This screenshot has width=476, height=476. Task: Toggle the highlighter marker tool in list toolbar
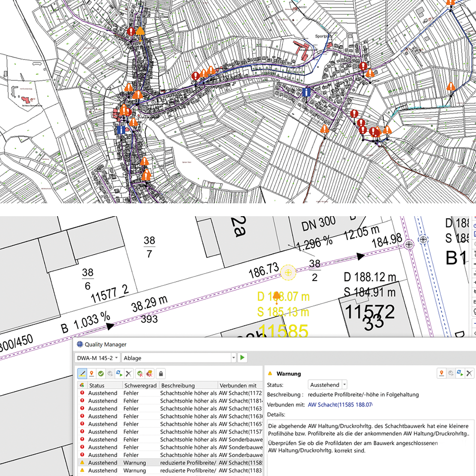82,373
